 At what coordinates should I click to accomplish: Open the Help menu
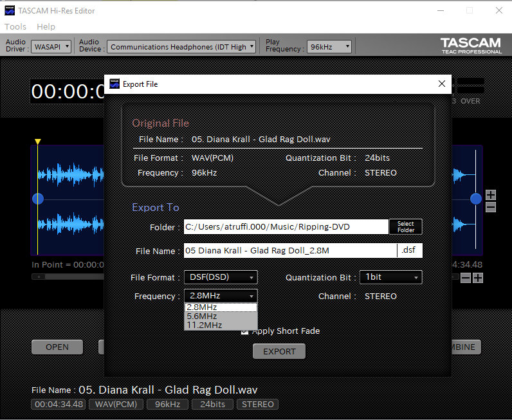[46, 26]
